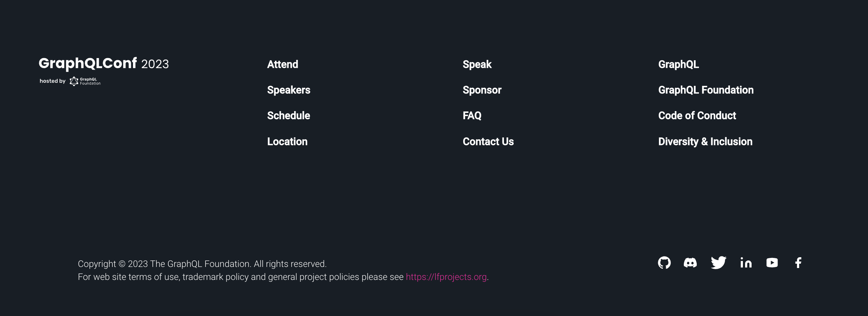Open the Speakers footer link

pos(289,90)
